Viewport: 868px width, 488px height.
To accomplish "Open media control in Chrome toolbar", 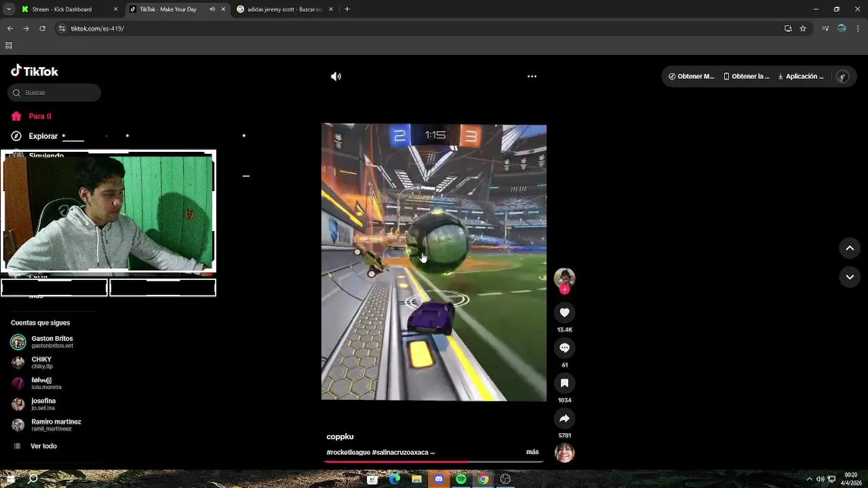I will tap(825, 28).
